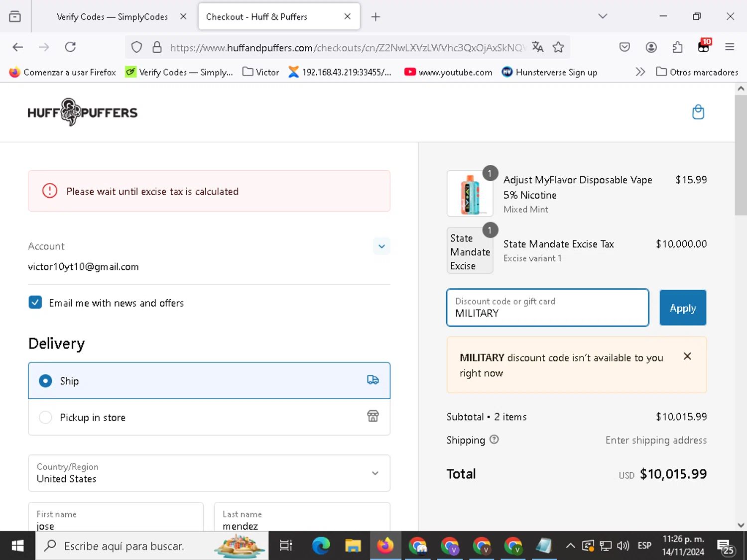Image resolution: width=747 pixels, height=560 pixels.
Task: Expand the Account details chevron
Action: [x=381, y=246]
